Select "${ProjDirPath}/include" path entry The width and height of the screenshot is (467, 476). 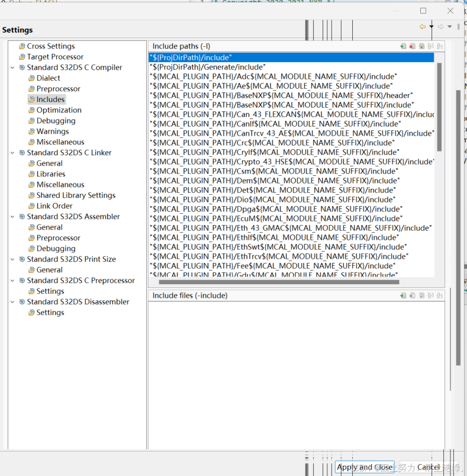291,57
